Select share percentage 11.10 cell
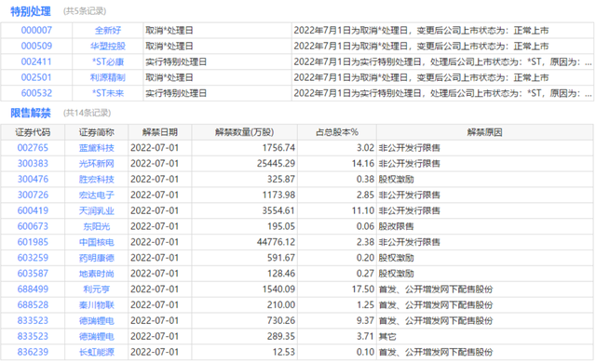596x364 pixels. tap(337, 211)
